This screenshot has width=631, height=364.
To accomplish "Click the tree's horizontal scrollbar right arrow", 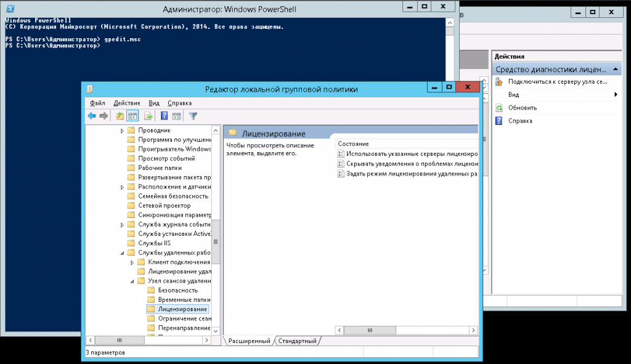I will pyautogui.click(x=206, y=340).
